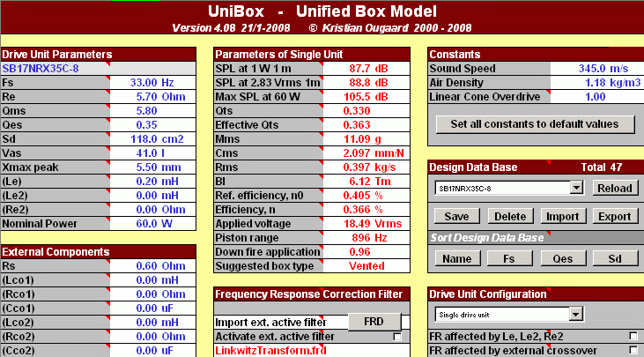Screen dimensions: 644x357
Task: Sort design database by Name
Action: 456,258
